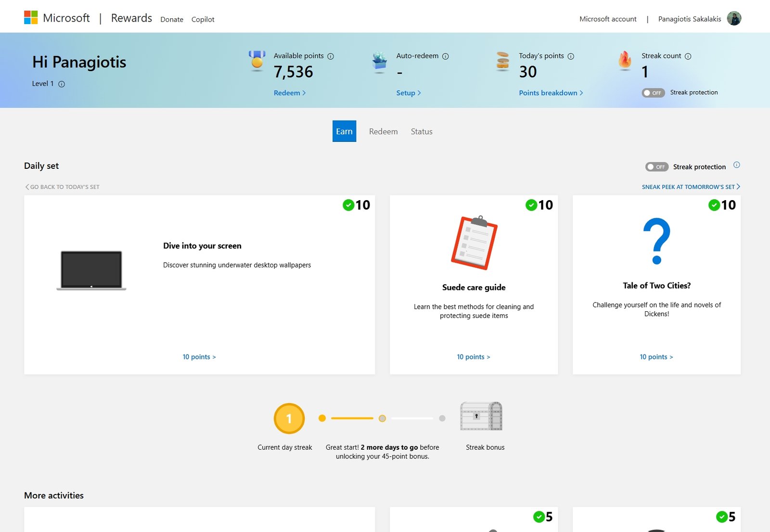Screen dimensions: 770x532
Task: Click the green check on Dive card
Action: [x=348, y=205]
